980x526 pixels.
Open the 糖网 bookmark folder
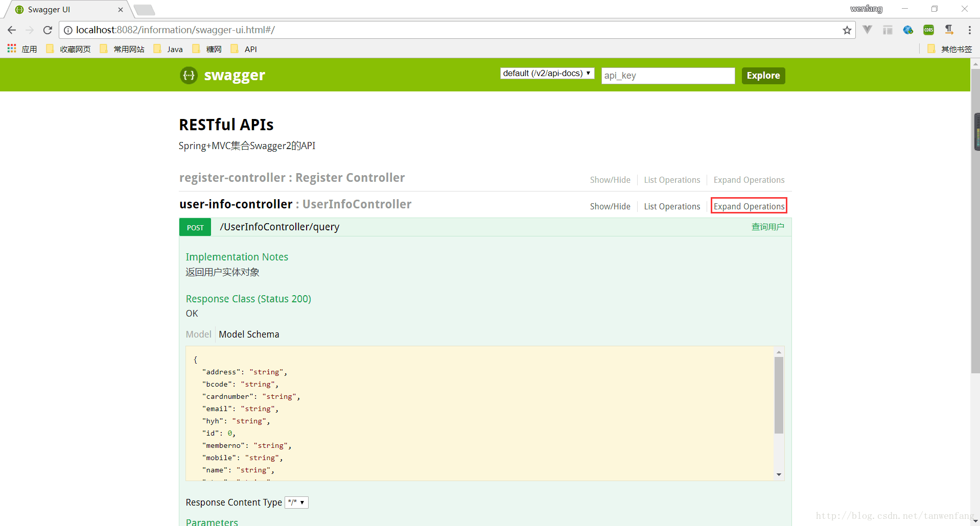pyautogui.click(x=207, y=49)
